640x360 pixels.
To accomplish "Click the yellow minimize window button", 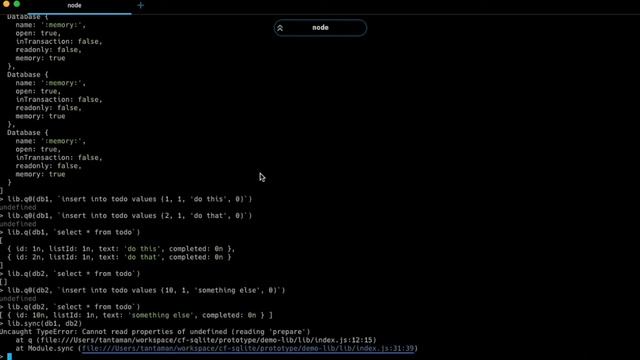I will click(6, 4).
